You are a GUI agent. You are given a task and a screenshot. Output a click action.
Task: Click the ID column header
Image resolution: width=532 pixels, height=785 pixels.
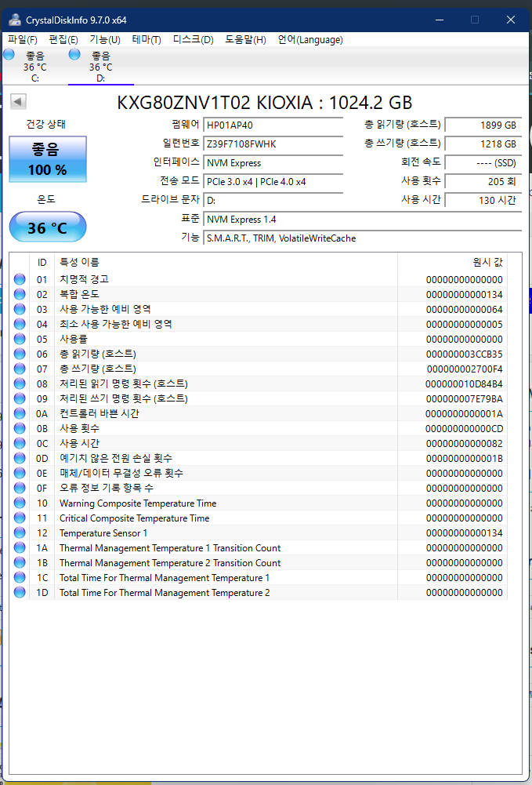pos(42,263)
